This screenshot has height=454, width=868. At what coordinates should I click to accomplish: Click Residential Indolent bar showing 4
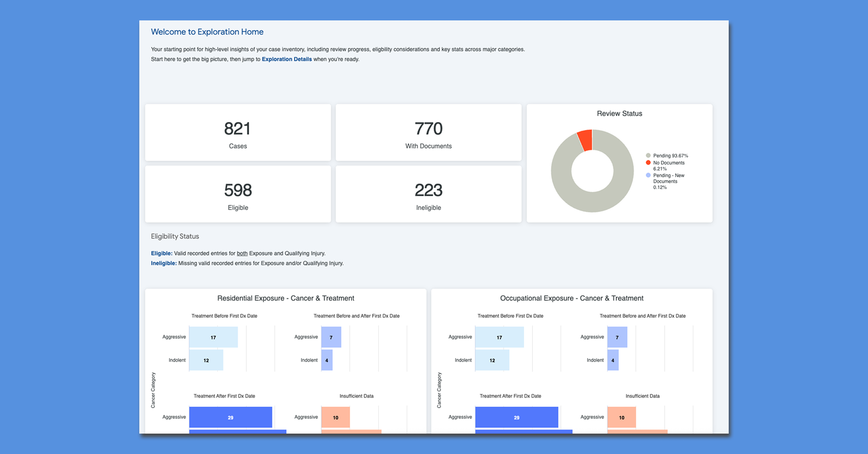[x=327, y=360]
